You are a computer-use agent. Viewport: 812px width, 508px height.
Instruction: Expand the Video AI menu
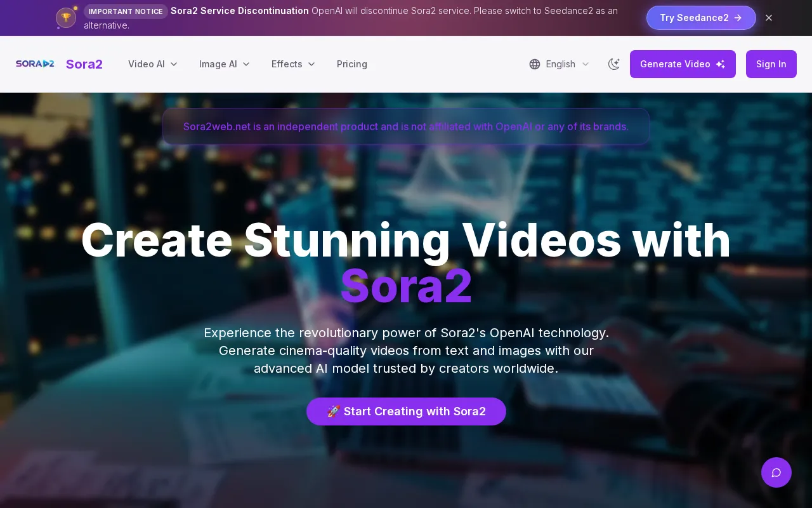point(153,64)
